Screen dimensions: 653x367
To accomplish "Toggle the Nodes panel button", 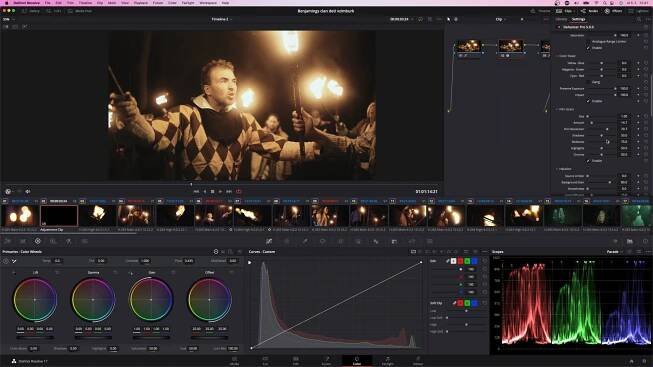I will (589, 11).
